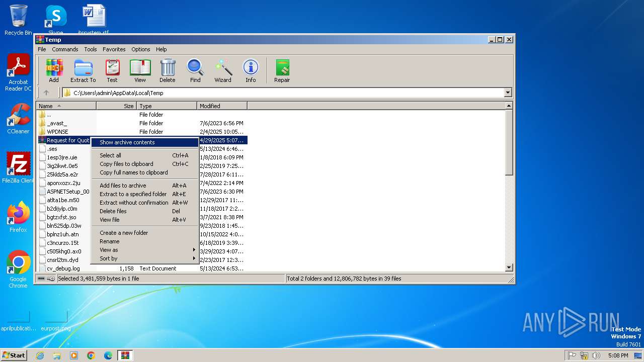
Task: Click the taskbar clock 5:08 PM
Action: pyautogui.click(x=618, y=355)
